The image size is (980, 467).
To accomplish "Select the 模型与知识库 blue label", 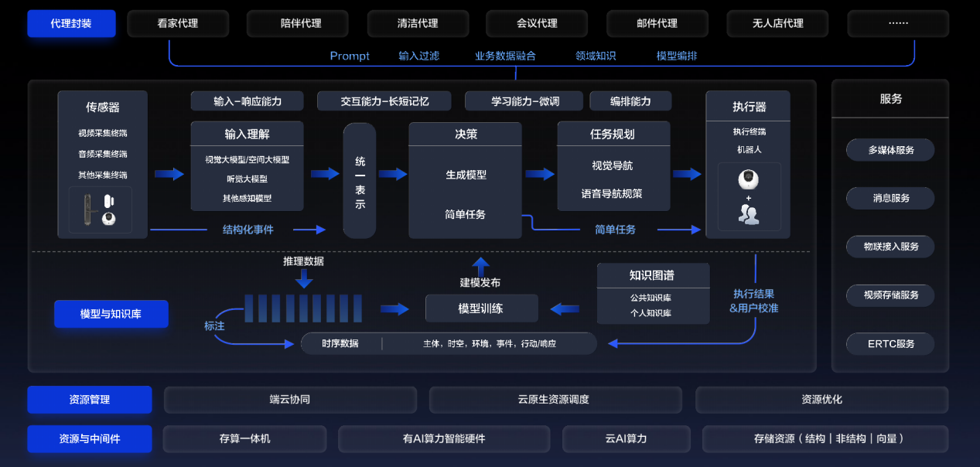I will click(111, 314).
